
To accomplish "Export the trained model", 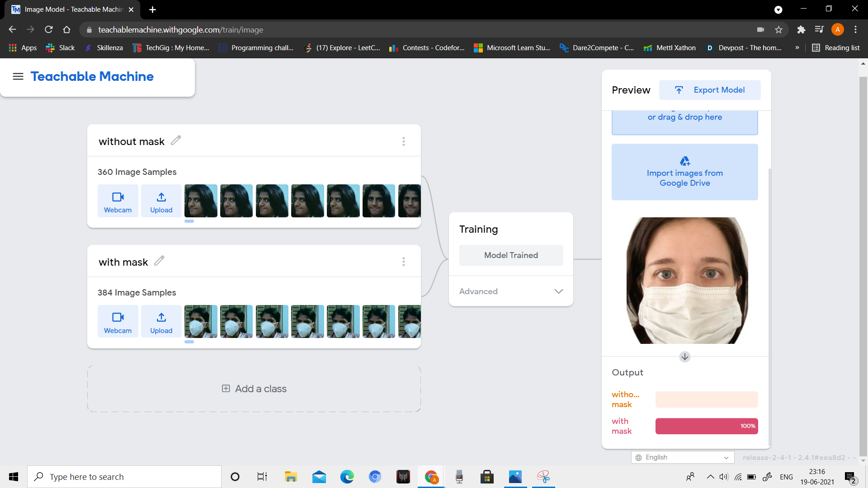I will (x=710, y=90).
